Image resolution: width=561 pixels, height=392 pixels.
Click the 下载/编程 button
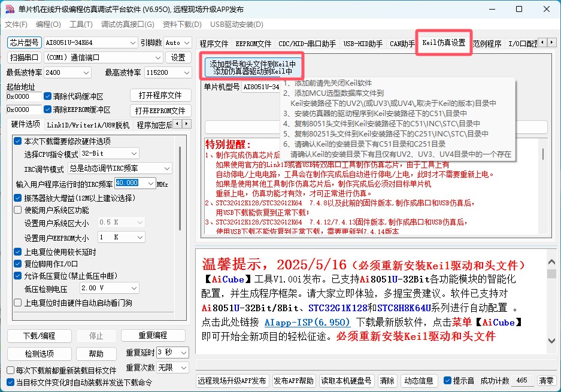pyautogui.click(x=40, y=336)
